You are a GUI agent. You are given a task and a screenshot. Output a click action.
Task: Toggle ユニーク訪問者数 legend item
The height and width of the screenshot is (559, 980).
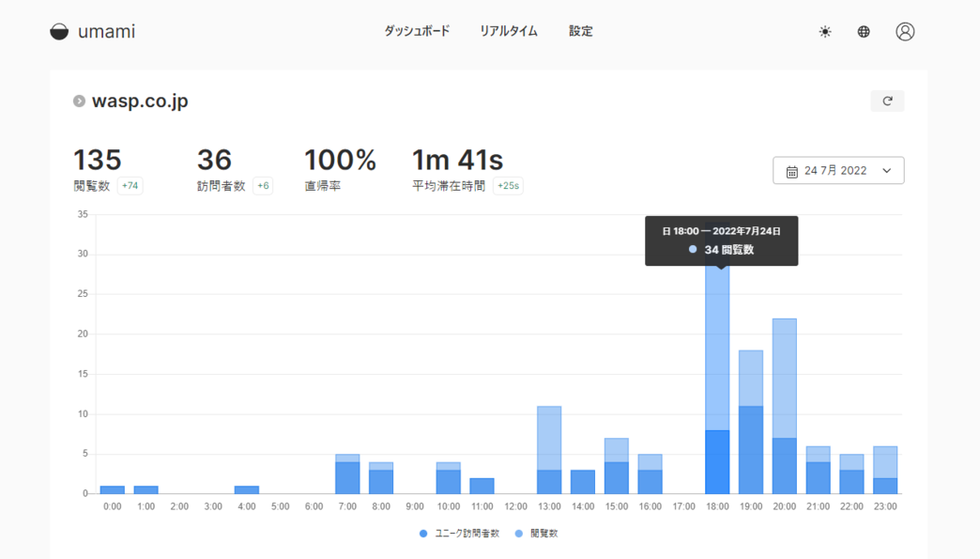(x=459, y=534)
